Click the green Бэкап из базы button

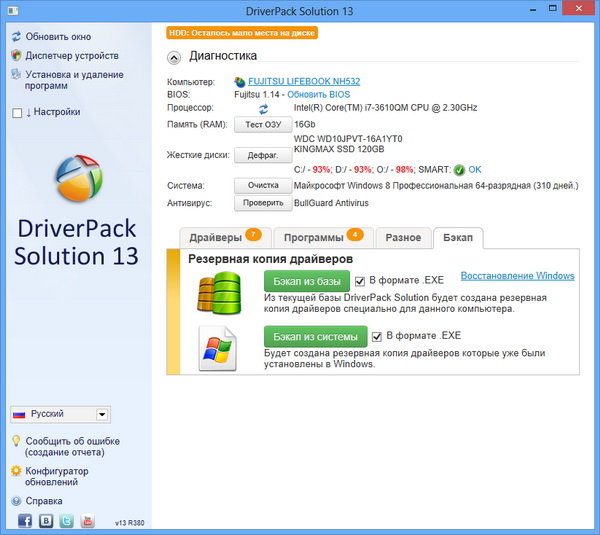(307, 281)
